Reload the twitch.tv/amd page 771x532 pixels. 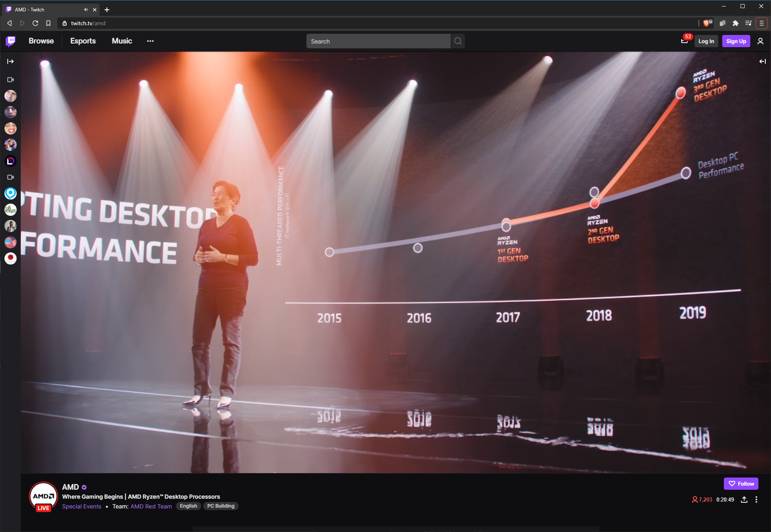(35, 23)
